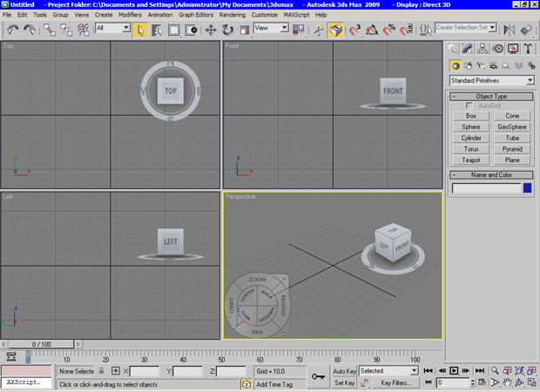Open the Modifiers menu

pyautogui.click(x=130, y=15)
